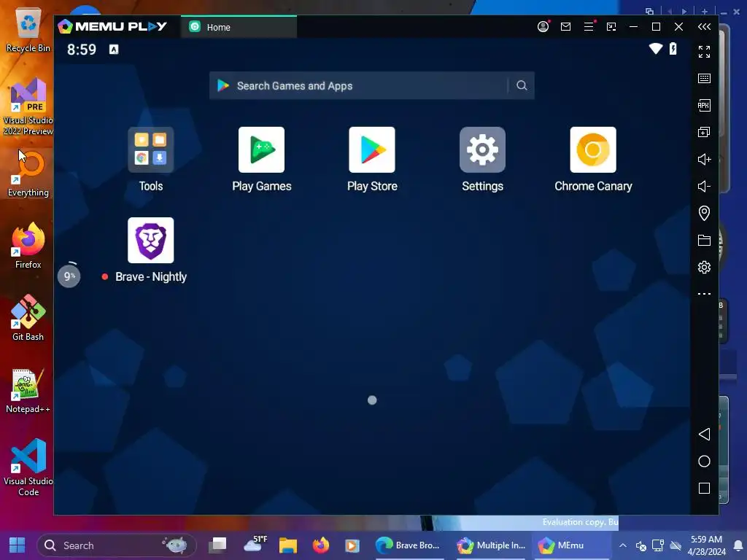Click the Wi-Fi status icon in Android
The width and height of the screenshot is (747, 560).
(656, 49)
